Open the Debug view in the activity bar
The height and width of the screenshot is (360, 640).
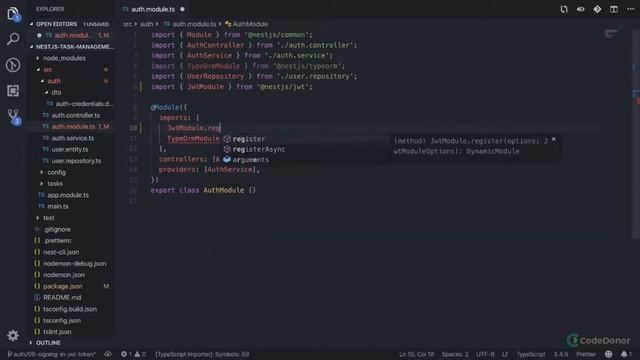coord(13,65)
